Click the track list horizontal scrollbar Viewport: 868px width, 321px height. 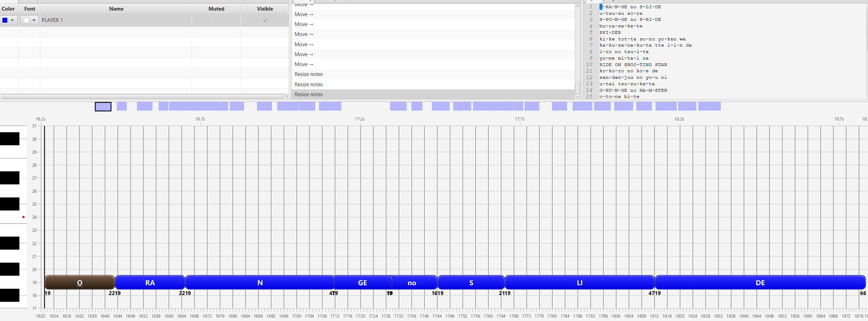click(142, 97)
